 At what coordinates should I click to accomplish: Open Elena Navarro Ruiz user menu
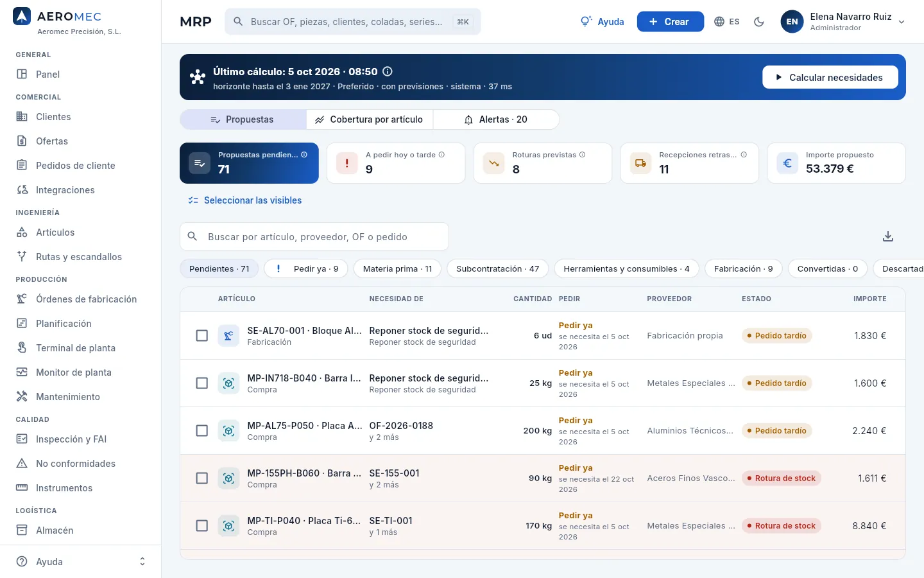pos(843,22)
